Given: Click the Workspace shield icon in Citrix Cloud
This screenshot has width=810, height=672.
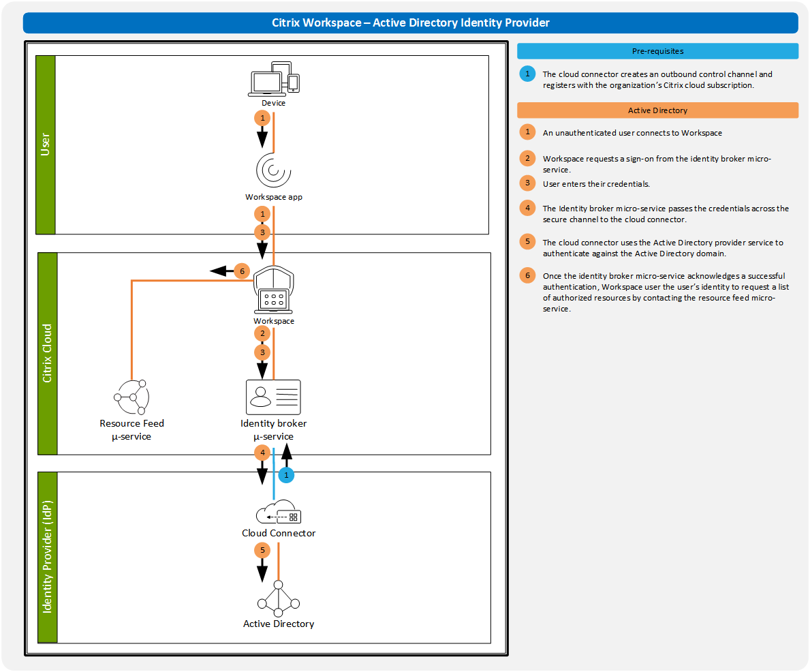Looking at the screenshot, I should coord(274,290).
